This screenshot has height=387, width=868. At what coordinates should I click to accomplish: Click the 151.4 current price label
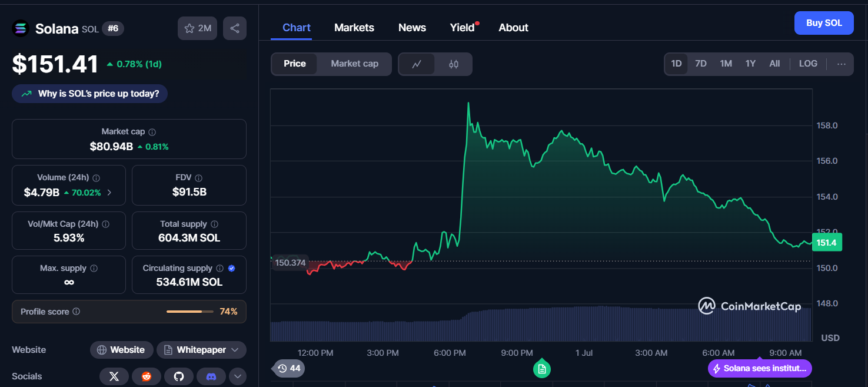827,242
